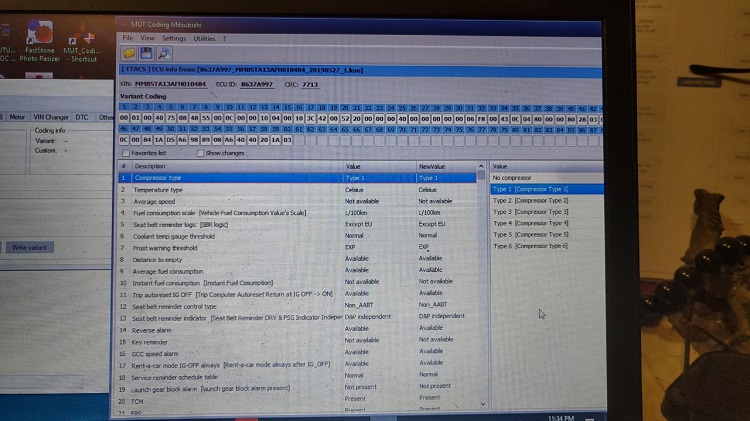Open the Utilities menu
This screenshot has height=421, width=750.
[204, 38]
